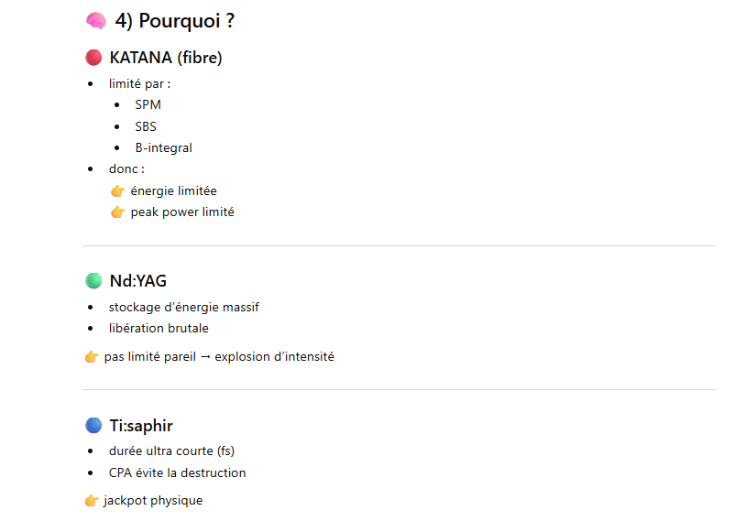Click the red circle next to KATANA
The height and width of the screenshot is (532, 756).
click(93, 58)
